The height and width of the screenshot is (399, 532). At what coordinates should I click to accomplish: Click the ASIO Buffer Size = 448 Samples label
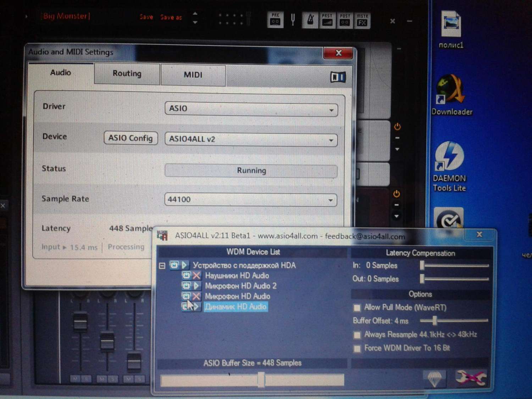tap(253, 363)
